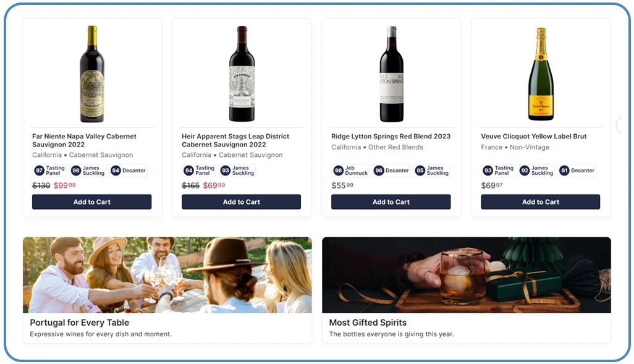Open Far Niente Napa Valley Cabernet Sauvignon 2022 title

pyautogui.click(x=84, y=140)
